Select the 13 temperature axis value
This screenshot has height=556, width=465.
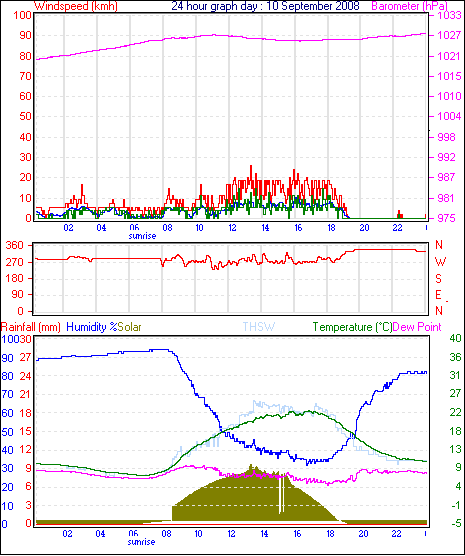point(455,450)
